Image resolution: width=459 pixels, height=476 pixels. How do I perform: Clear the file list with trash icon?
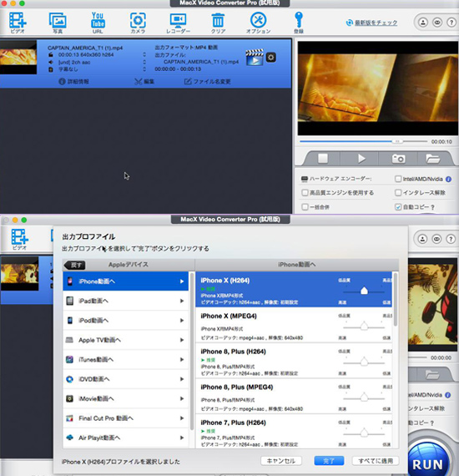point(218,23)
